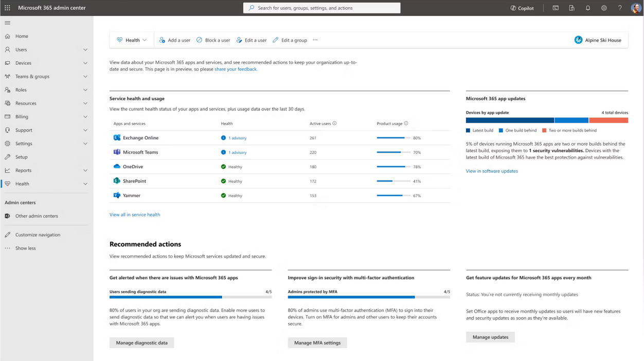Click View in software updates link

point(492,171)
